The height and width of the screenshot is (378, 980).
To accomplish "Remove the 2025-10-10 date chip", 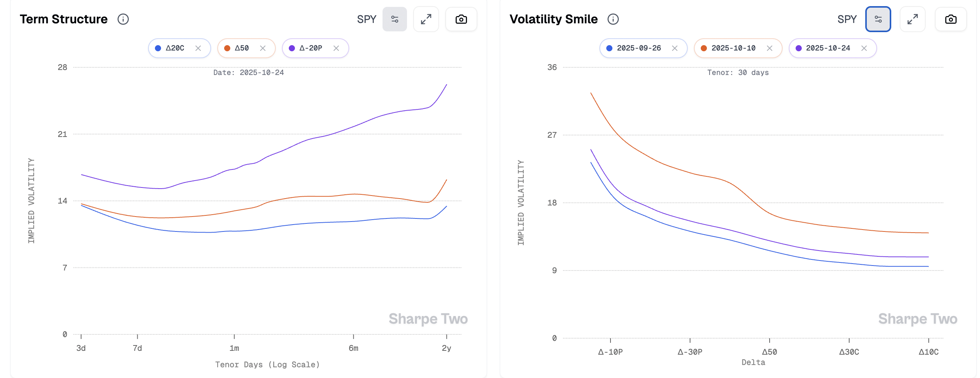I will click(x=770, y=48).
